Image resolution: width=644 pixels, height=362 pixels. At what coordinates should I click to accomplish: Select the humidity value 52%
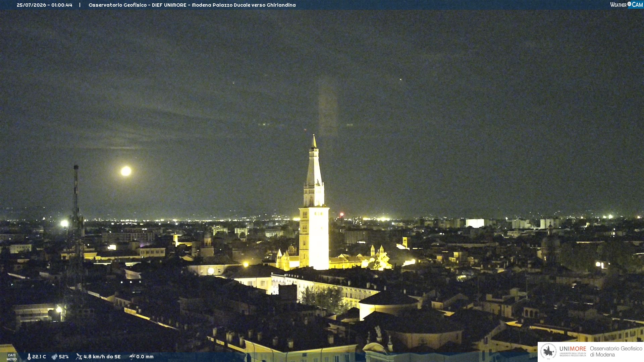tap(64, 357)
